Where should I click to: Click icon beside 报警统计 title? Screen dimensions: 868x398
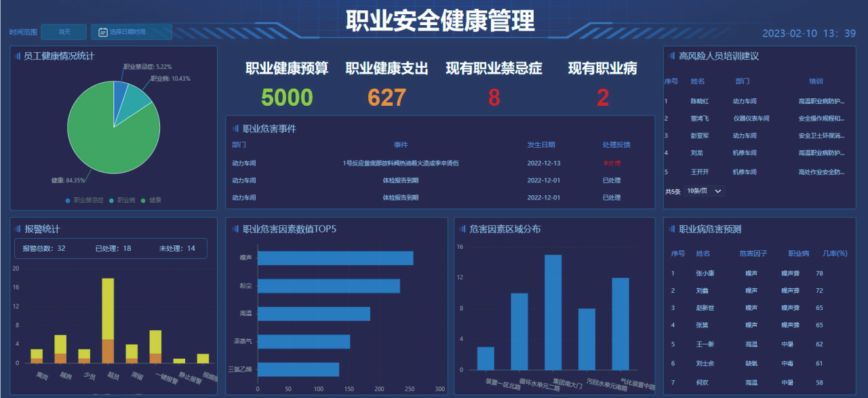(x=17, y=229)
